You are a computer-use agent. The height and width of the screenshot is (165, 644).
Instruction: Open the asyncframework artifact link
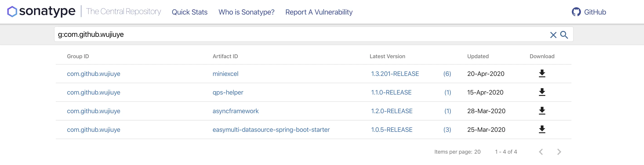click(236, 111)
